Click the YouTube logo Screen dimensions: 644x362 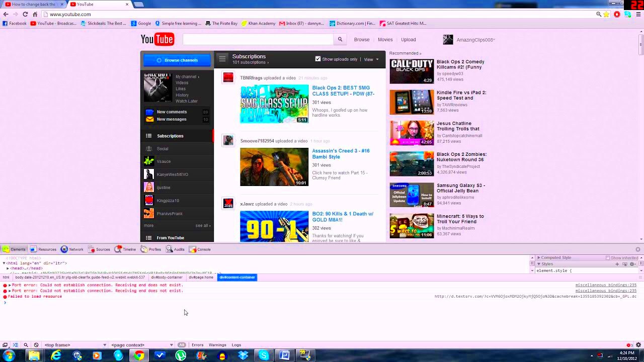coord(157,39)
